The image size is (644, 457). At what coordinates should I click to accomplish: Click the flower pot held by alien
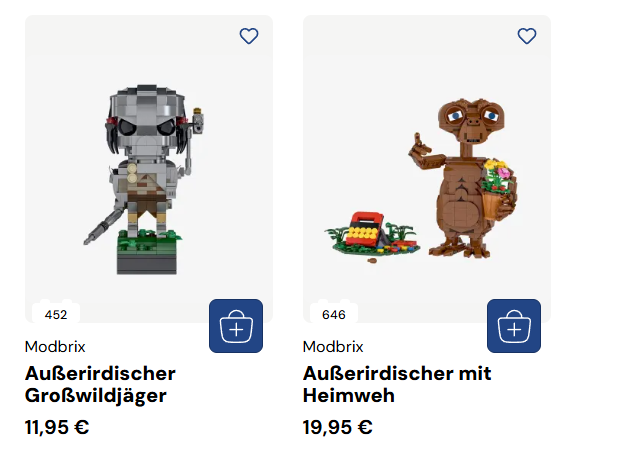pyautogui.click(x=497, y=191)
